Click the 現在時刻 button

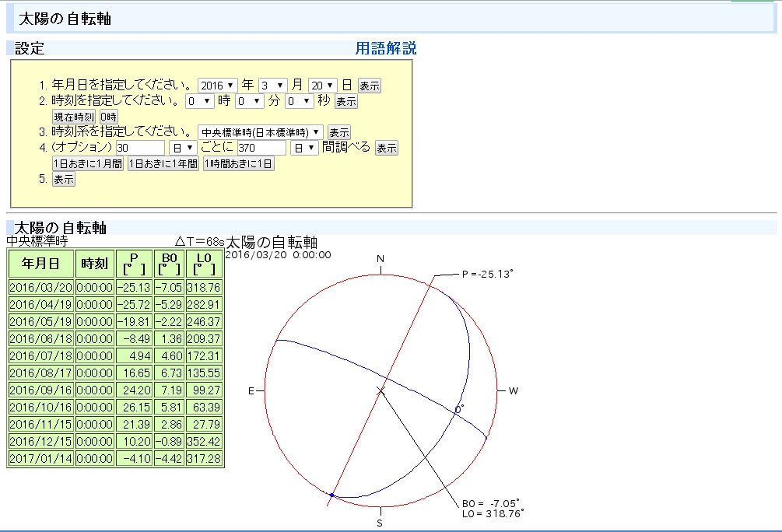[x=74, y=117]
